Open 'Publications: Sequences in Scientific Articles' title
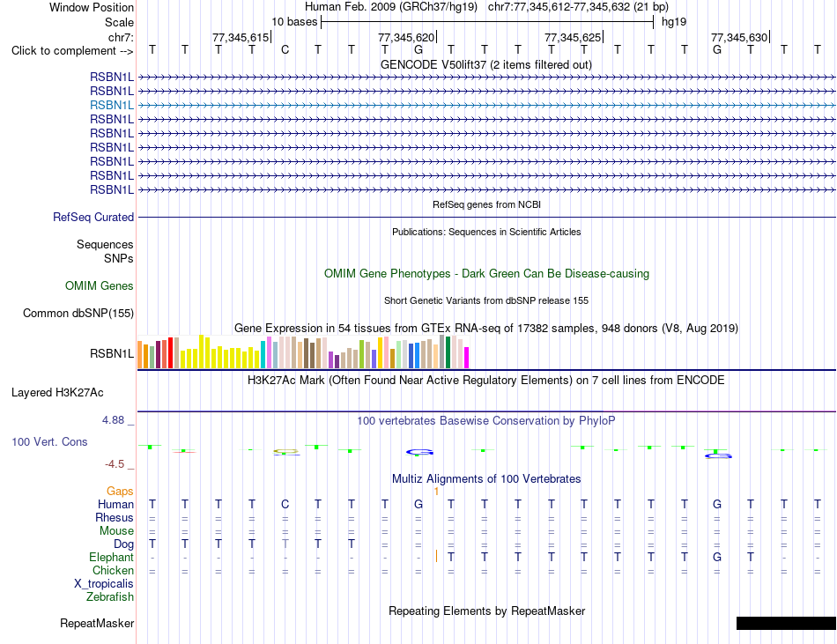Viewport: 837px width, 644px height. tap(486, 232)
